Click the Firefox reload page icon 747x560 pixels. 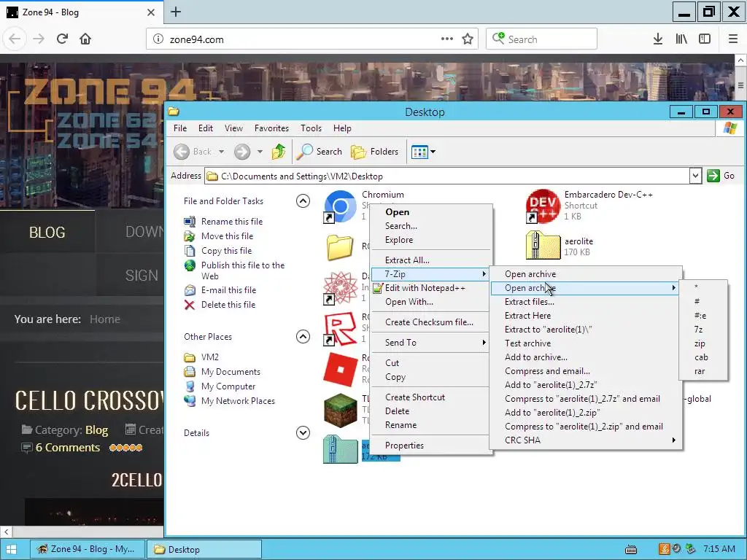tap(62, 39)
